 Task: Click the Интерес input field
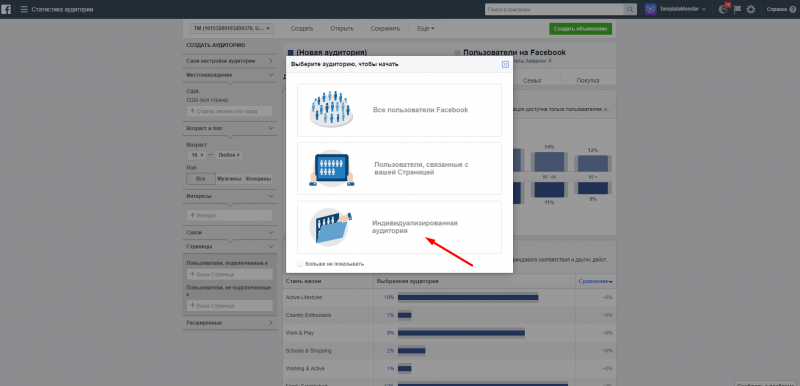click(x=230, y=215)
